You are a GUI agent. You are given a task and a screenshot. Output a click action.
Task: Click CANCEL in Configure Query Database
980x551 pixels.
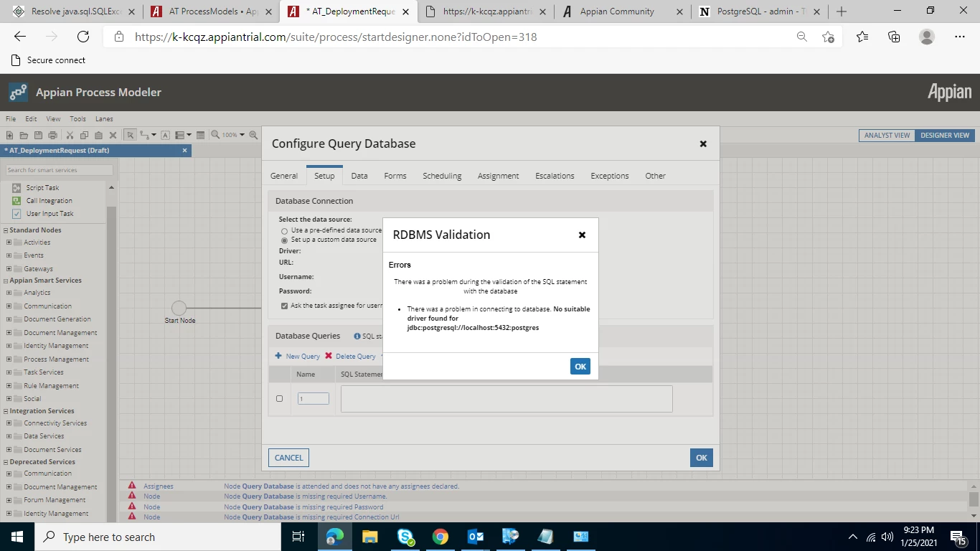coord(289,458)
